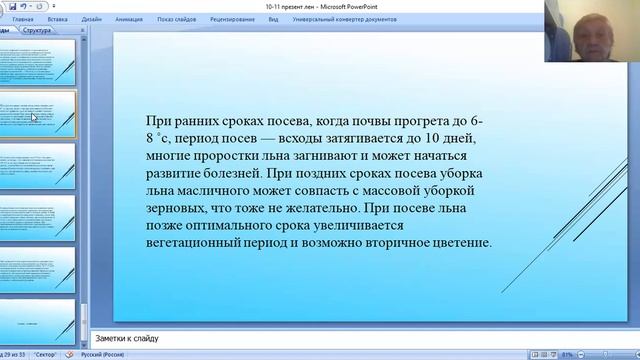Image resolution: width=640 pixels, height=360 pixels.
Task: Redo the last action
Action: click(39, 7)
